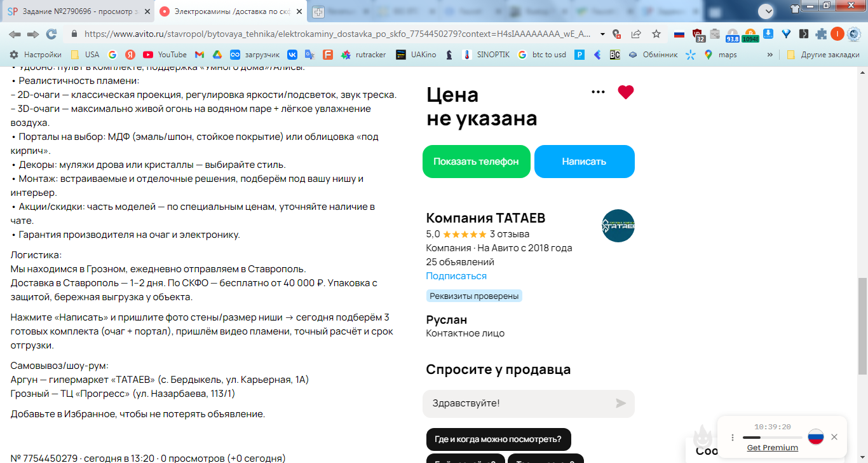Open the Gmail bookmark icon
Image resolution: width=868 pixels, height=463 pixels.
200,55
